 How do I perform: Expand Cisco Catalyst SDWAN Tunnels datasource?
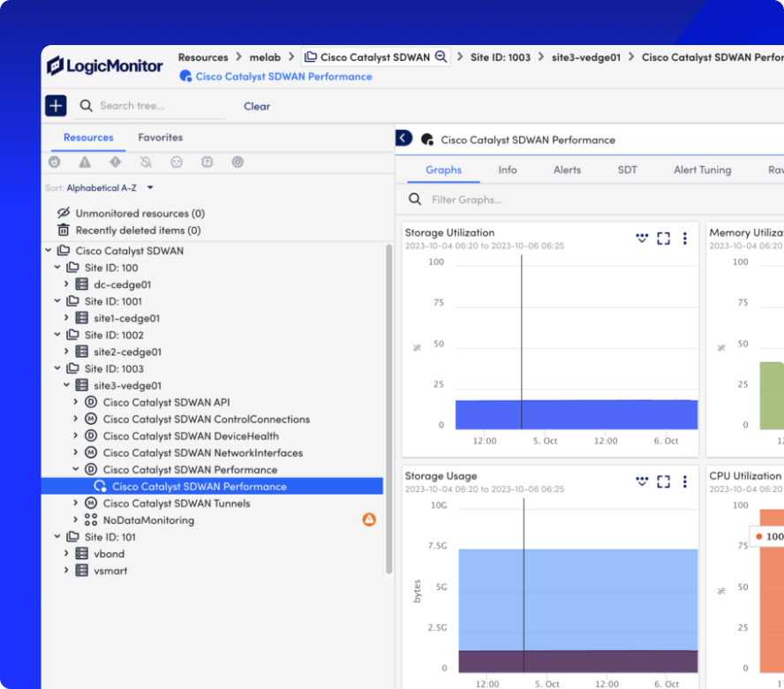tap(76, 503)
